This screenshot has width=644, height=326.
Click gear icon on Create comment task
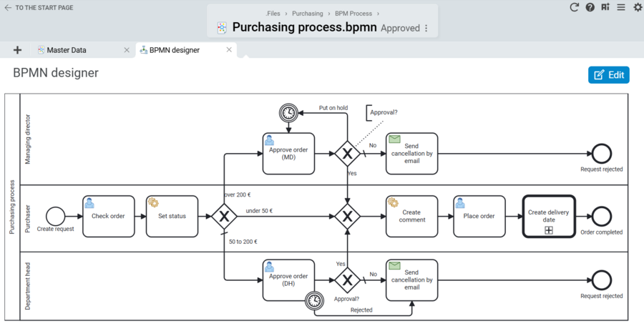click(393, 202)
